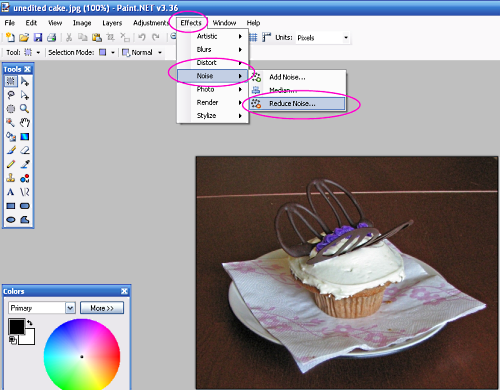Open the Layers menu
Viewport: 500px width, 390px height.
[x=112, y=23]
